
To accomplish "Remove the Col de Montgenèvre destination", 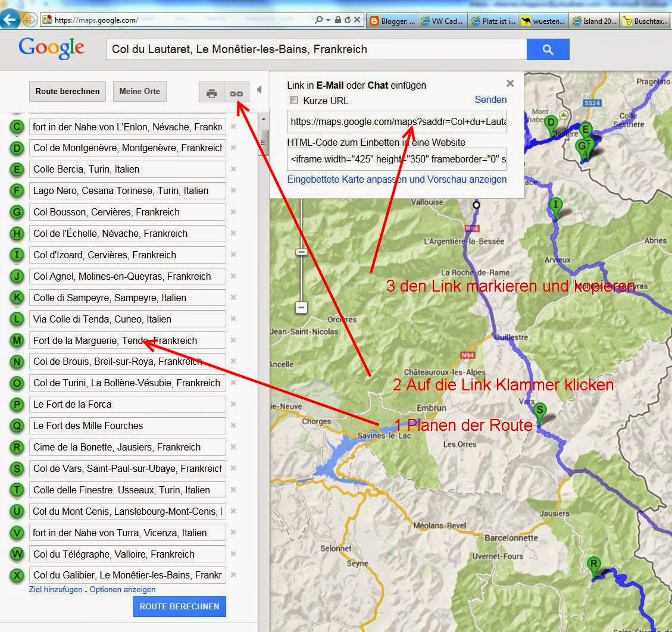I will coord(233,148).
